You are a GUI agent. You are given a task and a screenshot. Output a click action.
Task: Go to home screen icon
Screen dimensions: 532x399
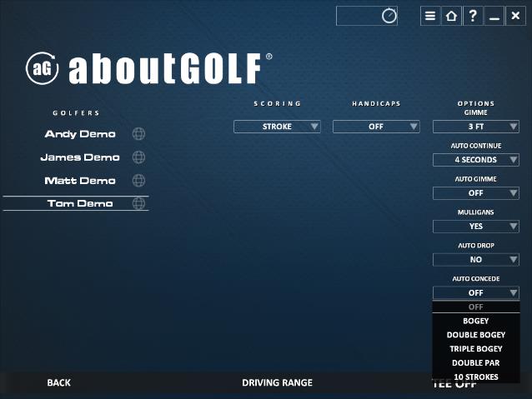tap(451, 16)
